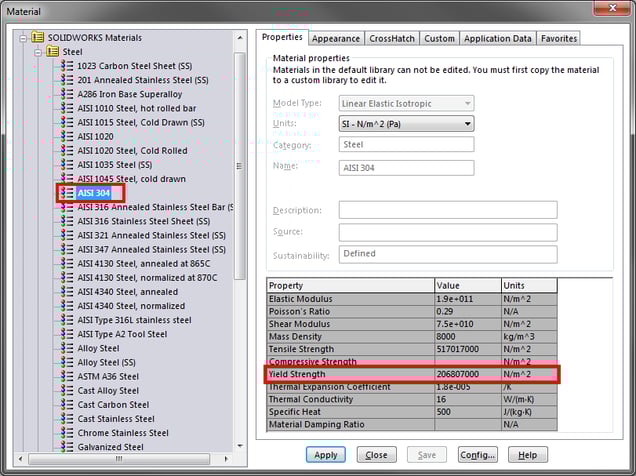Screen dimensions: 636x476
Task: Click the Sustainability field showing Defined
Action: click(448, 254)
